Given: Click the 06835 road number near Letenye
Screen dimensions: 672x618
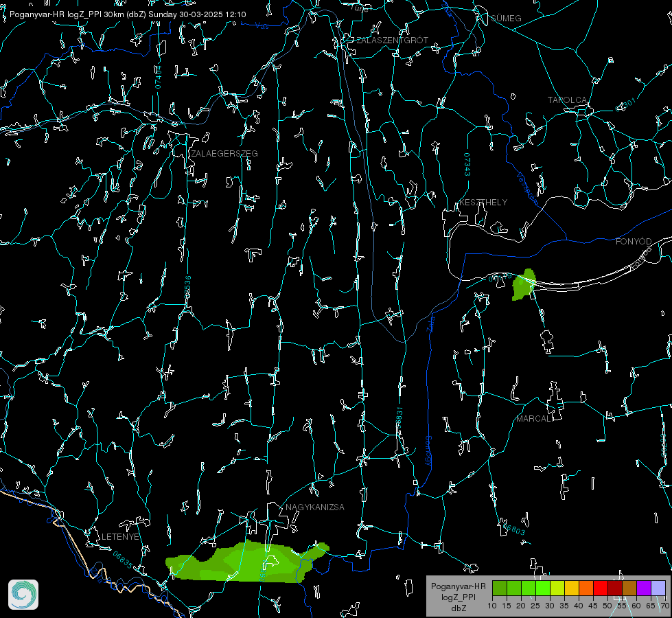Looking at the screenshot, I should (x=123, y=560).
